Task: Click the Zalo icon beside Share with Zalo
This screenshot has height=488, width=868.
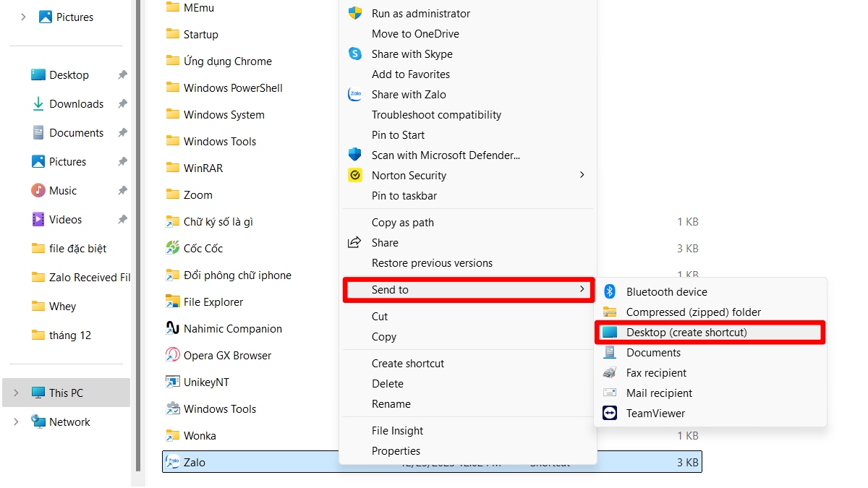Action: point(355,94)
